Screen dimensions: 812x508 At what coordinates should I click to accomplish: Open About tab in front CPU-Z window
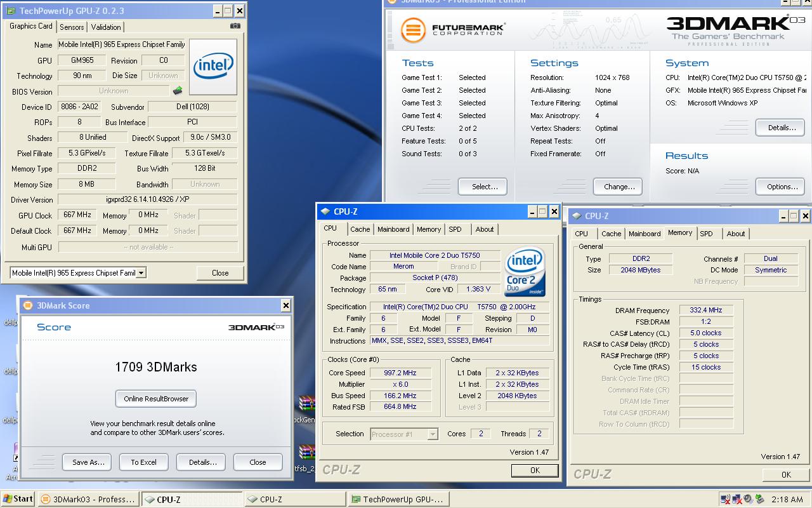pos(485,229)
